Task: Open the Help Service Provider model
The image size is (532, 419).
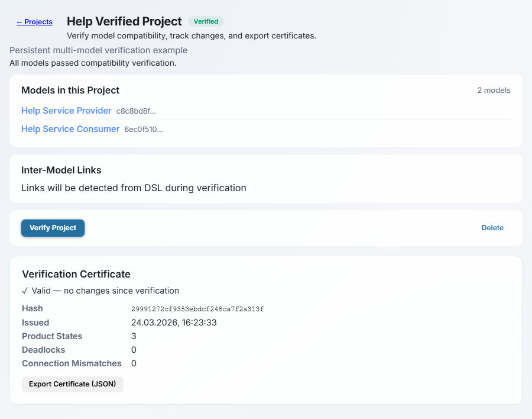Action: click(66, 111)
